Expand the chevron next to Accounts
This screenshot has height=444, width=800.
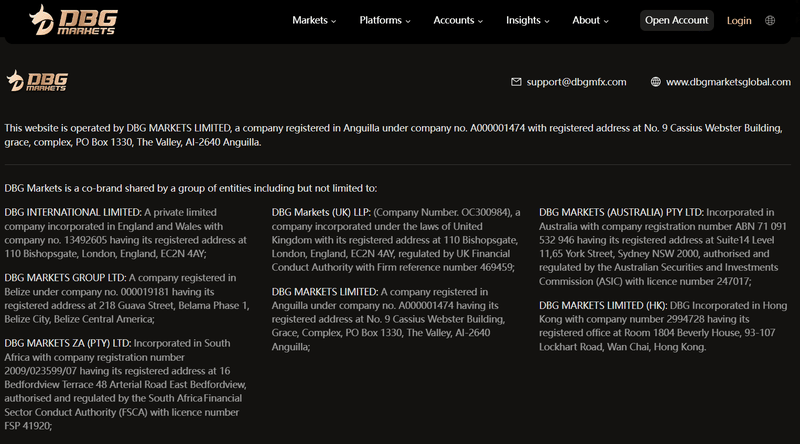(480, 21)
